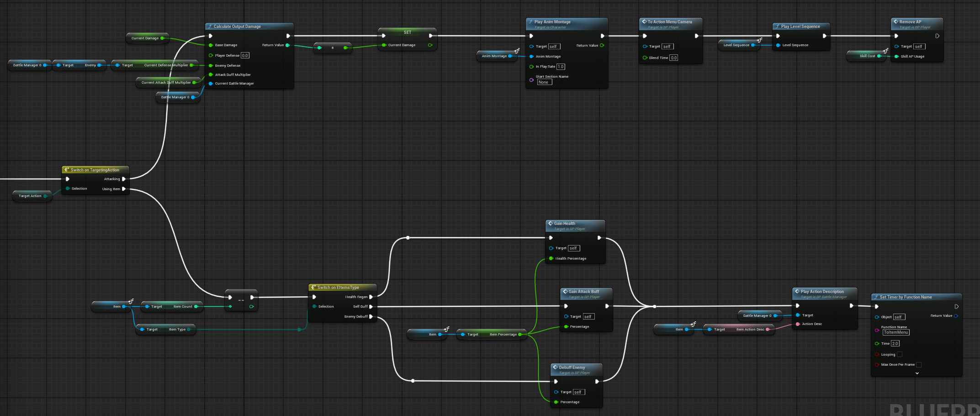Screen dimensions: 980x416
Task: Click the Calculate Output Damage function icon
Action: click(x=210, y=27)
